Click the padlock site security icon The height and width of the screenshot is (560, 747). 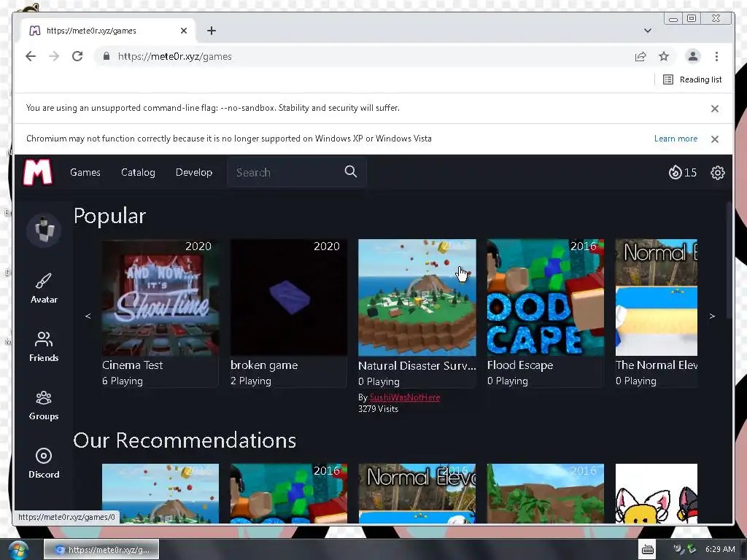[x=107, y=56]
